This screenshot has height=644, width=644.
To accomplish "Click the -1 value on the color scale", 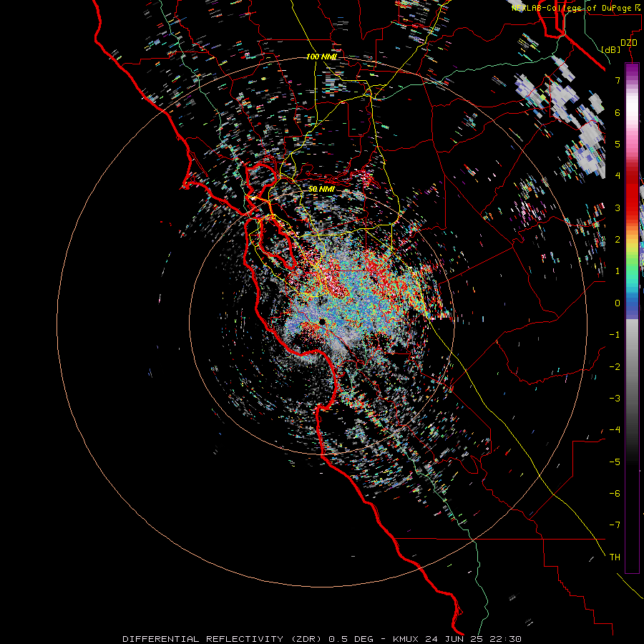I will [x=615, y=335].
